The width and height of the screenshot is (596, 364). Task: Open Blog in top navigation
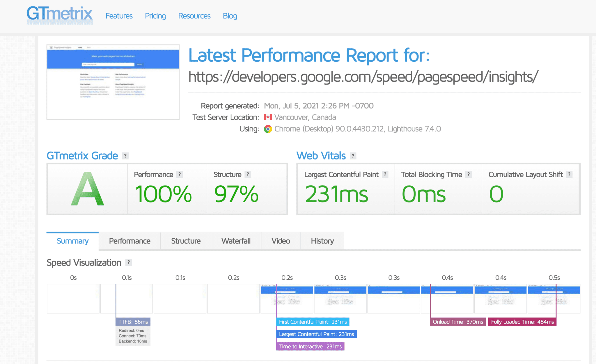230,16
